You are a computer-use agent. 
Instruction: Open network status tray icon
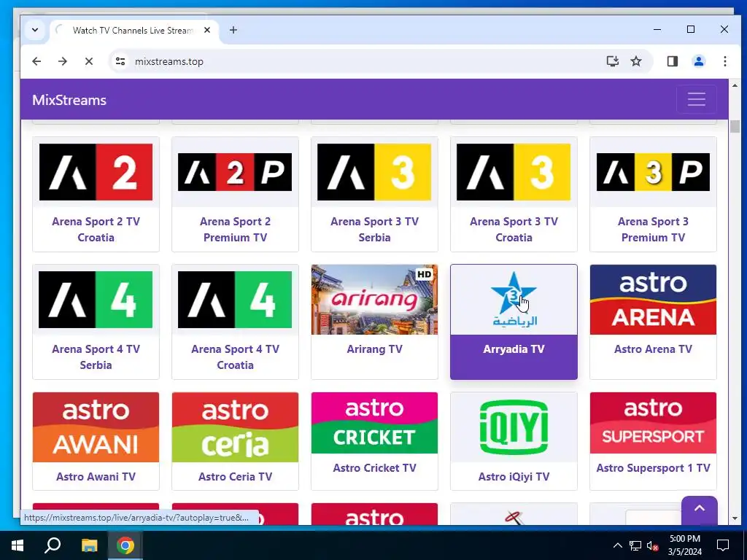point(635,545)
